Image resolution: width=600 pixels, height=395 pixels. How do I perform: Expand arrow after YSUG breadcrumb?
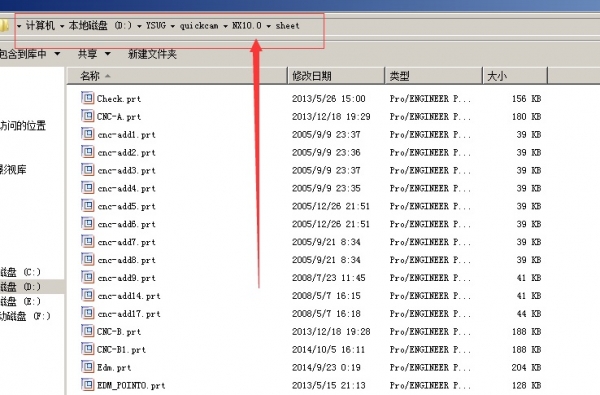[173, 26]
